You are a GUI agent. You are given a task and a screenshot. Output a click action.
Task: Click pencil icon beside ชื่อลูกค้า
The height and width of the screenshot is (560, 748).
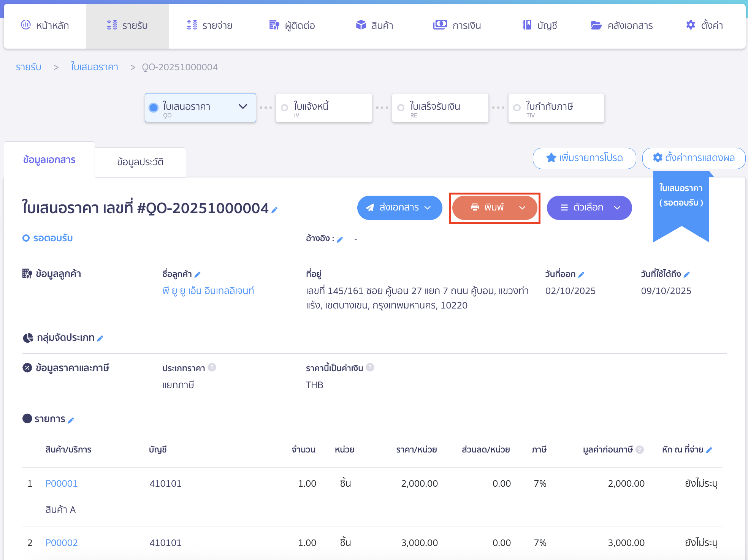pos(198,275)
